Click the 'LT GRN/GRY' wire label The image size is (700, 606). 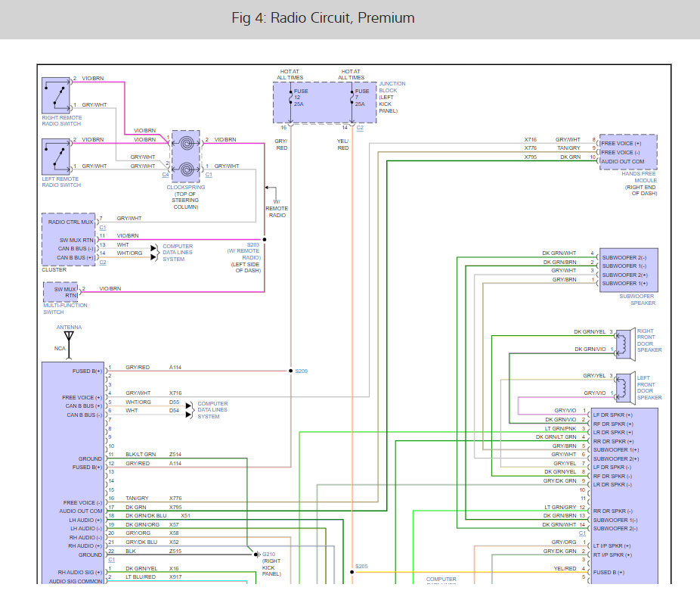(560, 507)
